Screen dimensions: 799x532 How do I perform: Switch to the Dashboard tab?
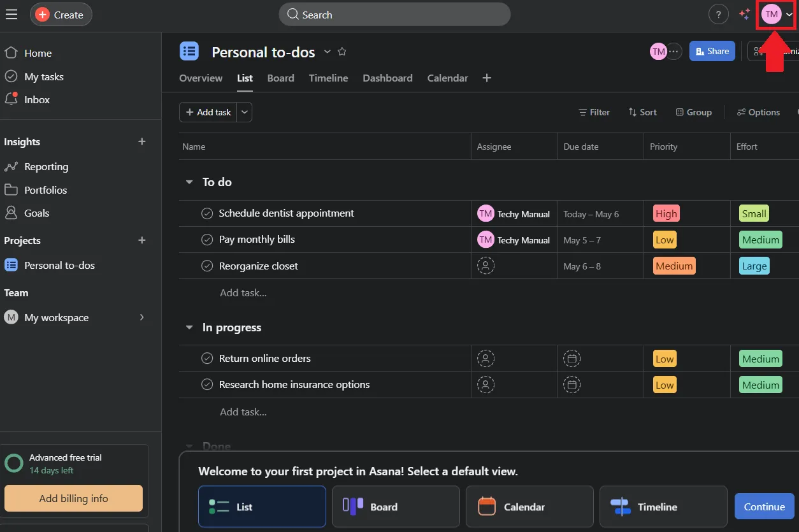pyautogui.click(x=387, y=78)
